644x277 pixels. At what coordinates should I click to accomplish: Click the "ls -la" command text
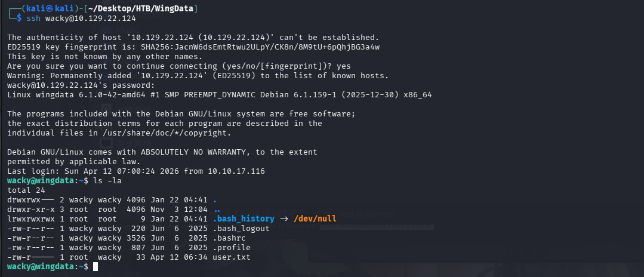pyautogui.click(x=108, y=180)
